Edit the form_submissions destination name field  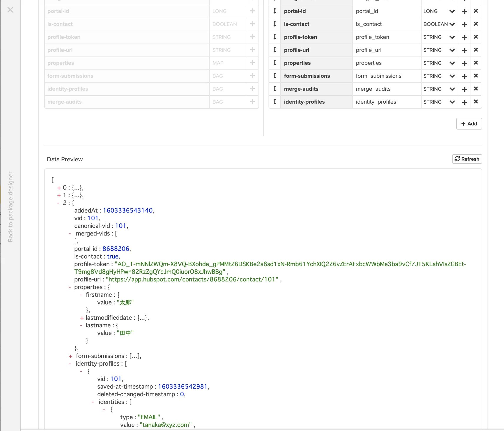point(387,76)
